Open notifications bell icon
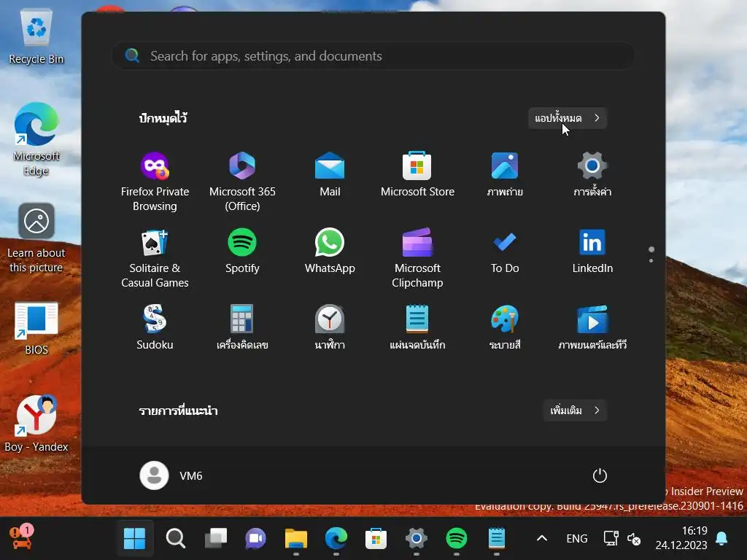Image resolution: width=747 pixels, height=560 pixels. pos(721,539)
